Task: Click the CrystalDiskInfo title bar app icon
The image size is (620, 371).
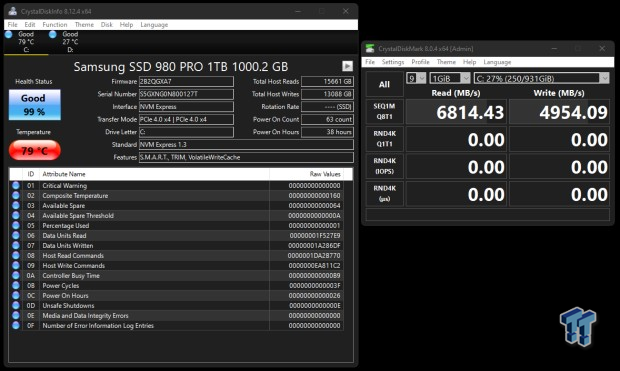Action: point(13,11)
